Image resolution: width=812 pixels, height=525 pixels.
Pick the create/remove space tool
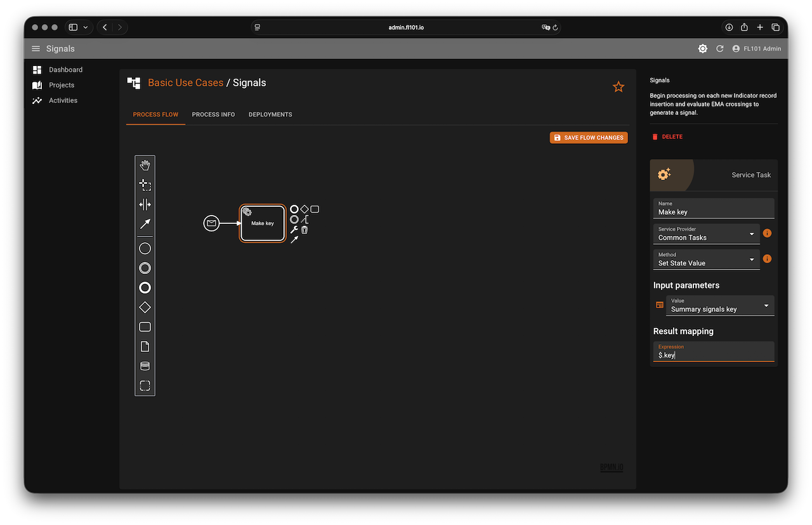pyautogui.click(x=145, y=204)
